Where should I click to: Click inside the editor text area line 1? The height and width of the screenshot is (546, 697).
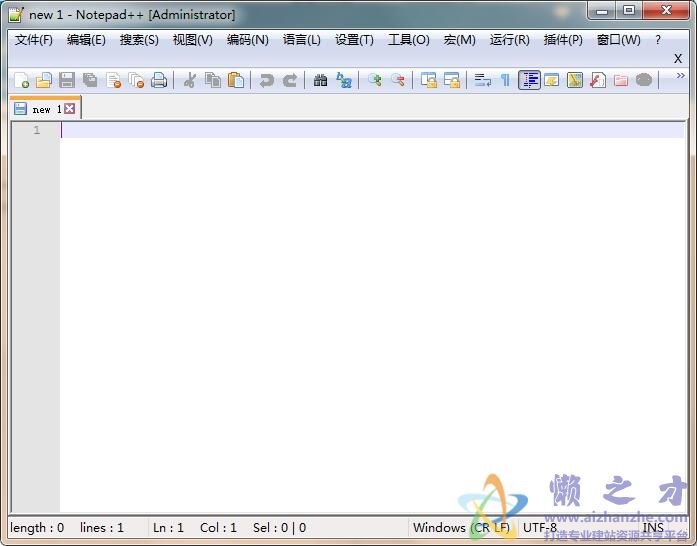[x=373, y=130]
